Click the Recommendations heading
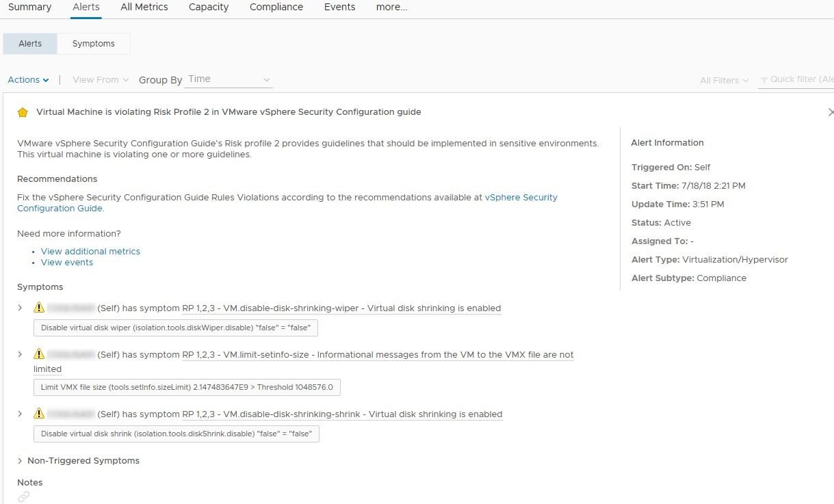The image size is (834, 504). tap(57, 179)
